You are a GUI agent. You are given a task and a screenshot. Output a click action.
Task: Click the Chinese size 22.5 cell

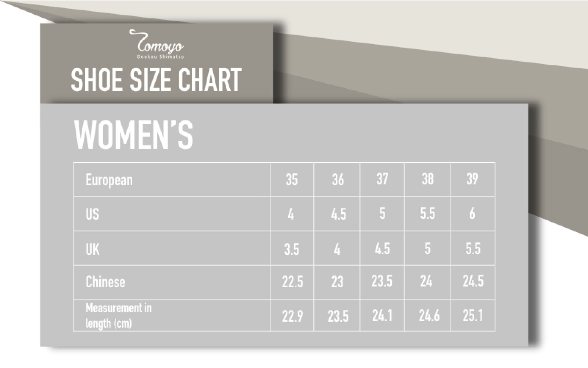292,282
